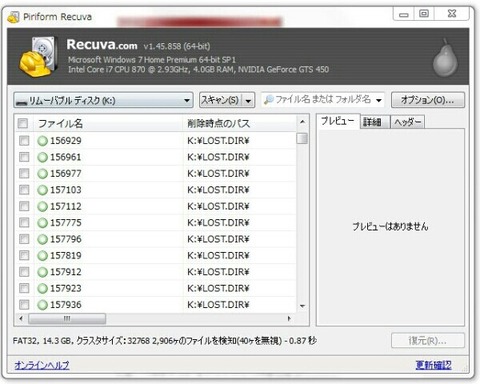Open the オンラインヘルプ link
Image resolution: width=480 pixels, height=384 pixels.
point(42,365)
